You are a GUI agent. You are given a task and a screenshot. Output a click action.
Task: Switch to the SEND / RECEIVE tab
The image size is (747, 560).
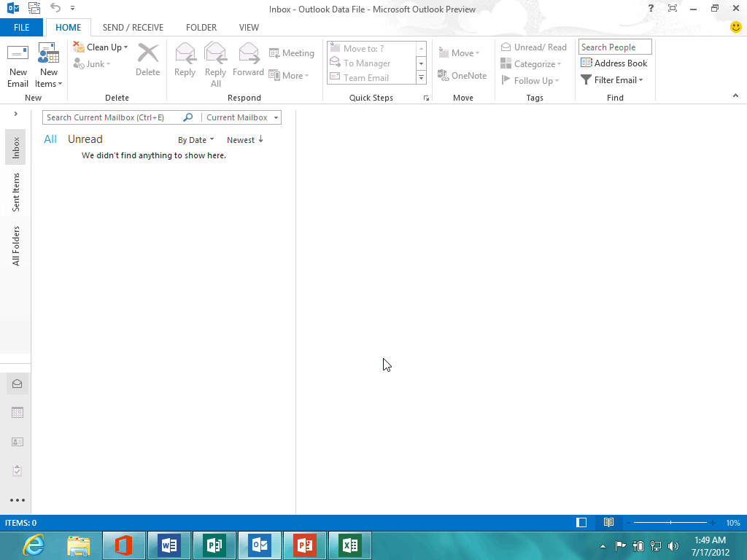133,27
